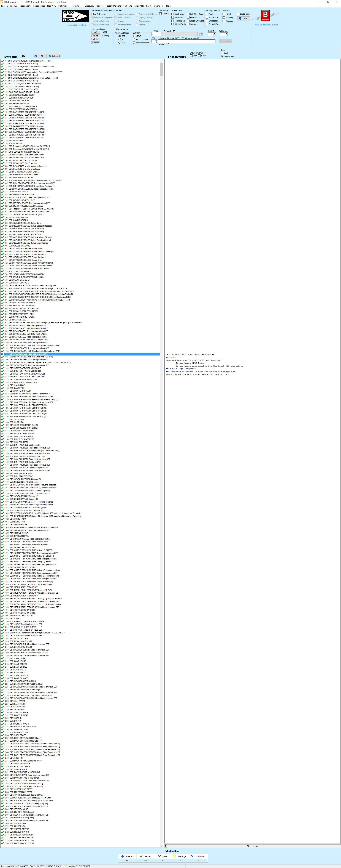Open the www.rdmprotocol.org link

tap(77, 25)
